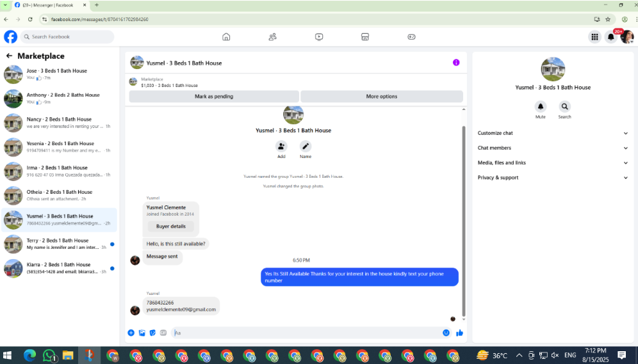Open notifications bell with 20+ badge

pos(610,37)
